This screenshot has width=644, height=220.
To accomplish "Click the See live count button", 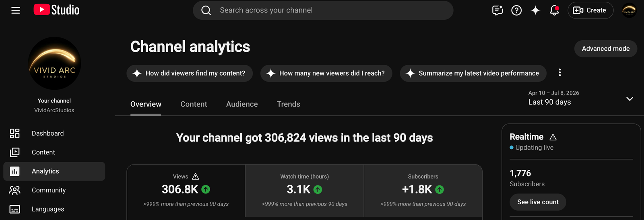I will pos(538,202).
